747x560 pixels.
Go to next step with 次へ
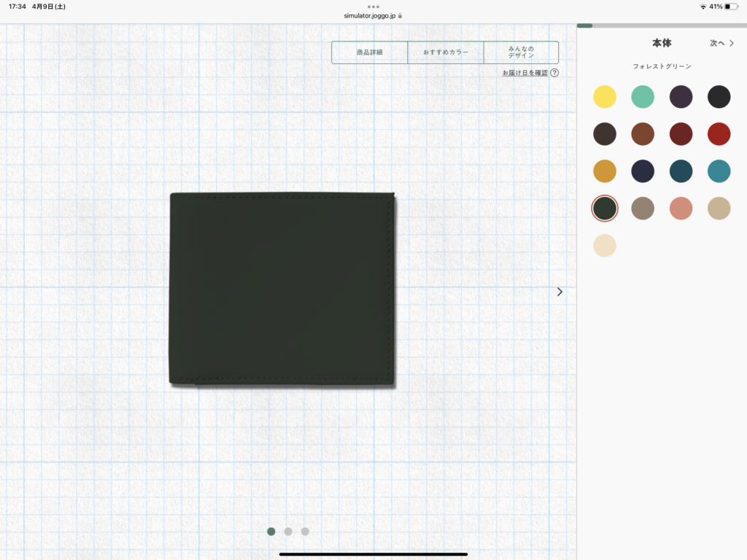point(721,44)
